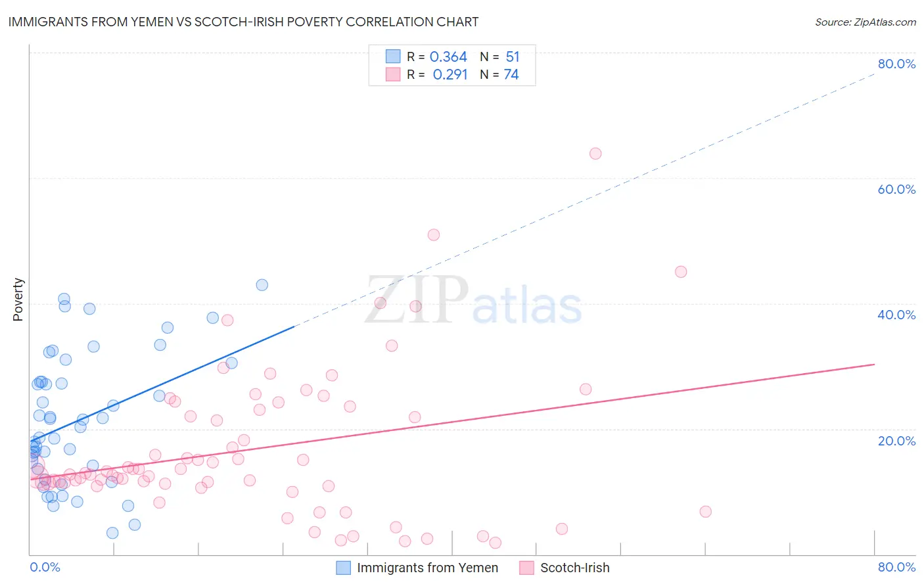This screenshot has width=924, height=586.
Task: Click the N = 74 value in legend
Action: 499,74
